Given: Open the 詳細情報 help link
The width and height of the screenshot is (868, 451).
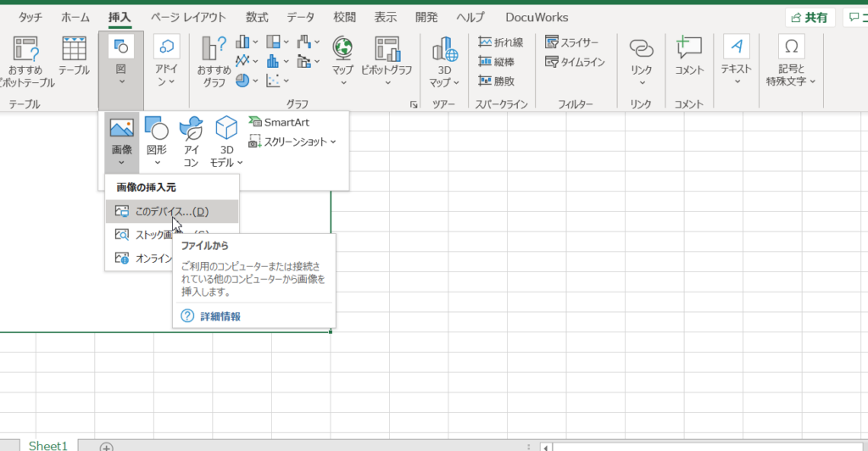Looking at the screenshot, I should point(220,316).
